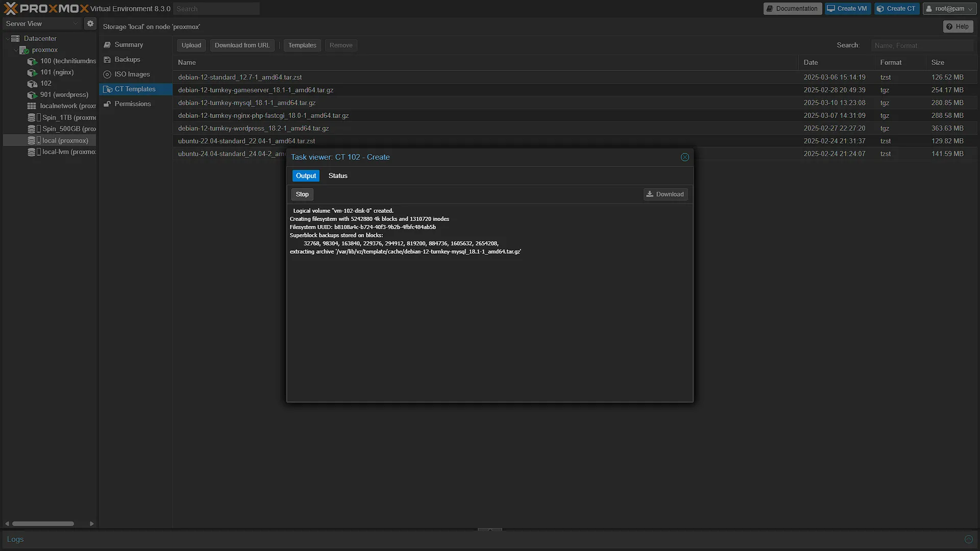Sort by the Date column header
Screen dimensions: 980x551
coord(836,63)
